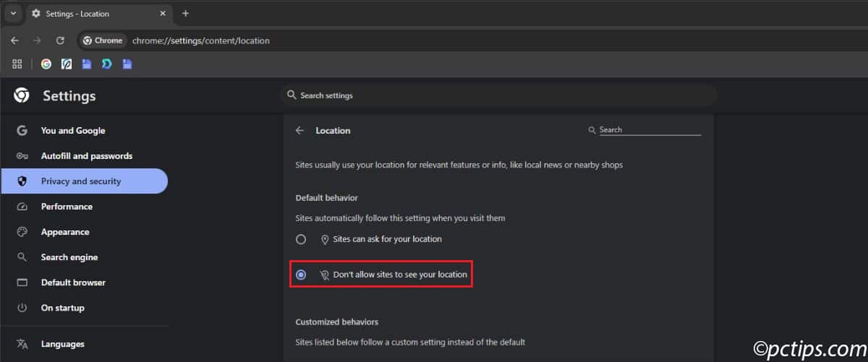Click the window icon for Default browser
Image resolution: width=868 pixels, height=362 pixels.
[22, 283]
